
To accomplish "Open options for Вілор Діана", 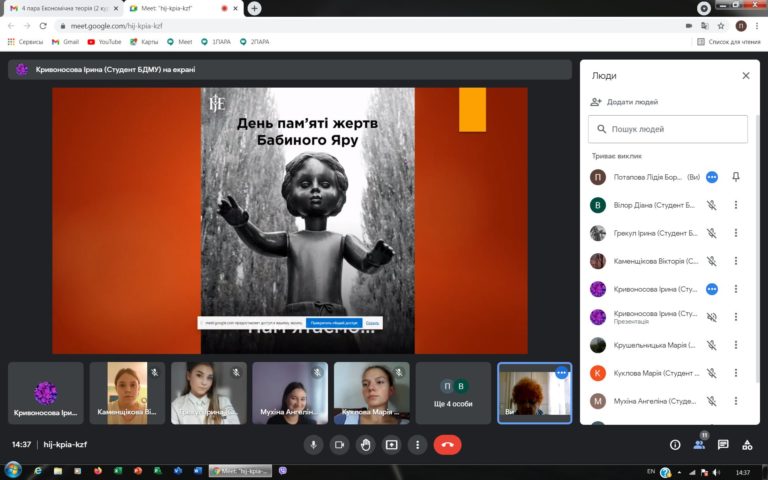I will (x=736, y=205).
